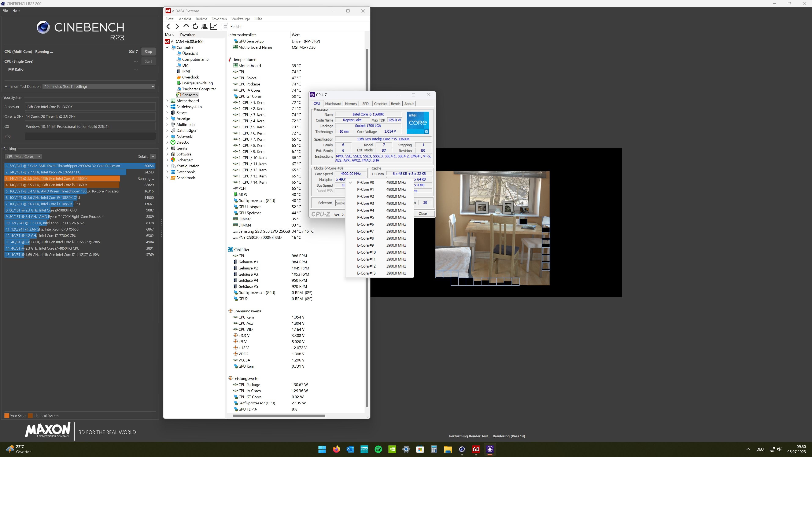Click AIDA64 forward navigation arrow

(x=177, y=26)
